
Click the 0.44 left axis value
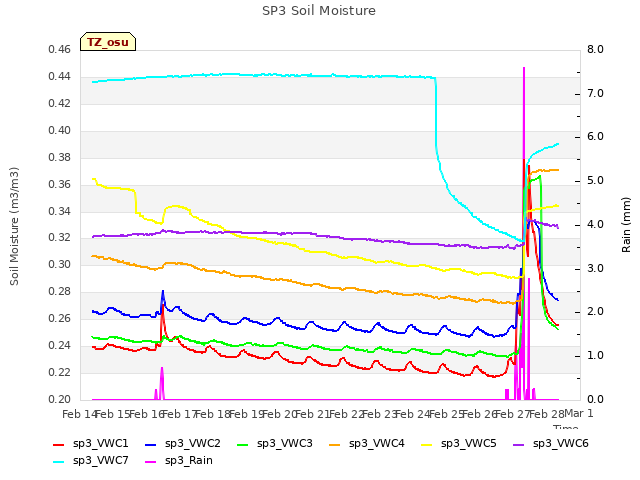click(x=60, y=76)
